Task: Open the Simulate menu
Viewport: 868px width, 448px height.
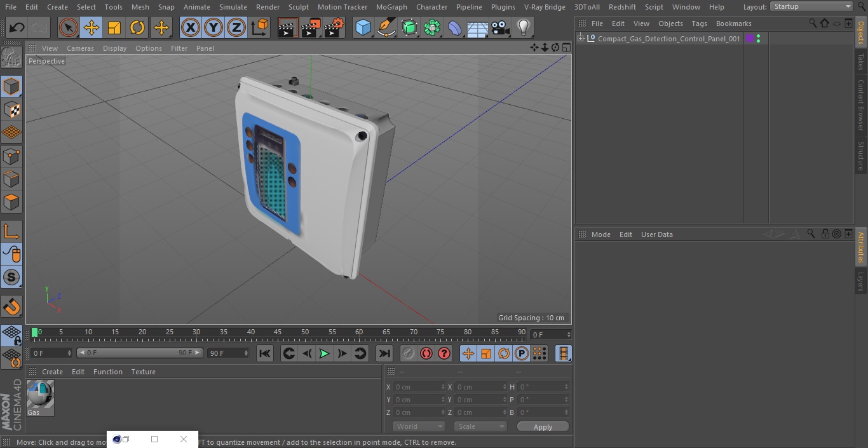Action: click(233, 7)
